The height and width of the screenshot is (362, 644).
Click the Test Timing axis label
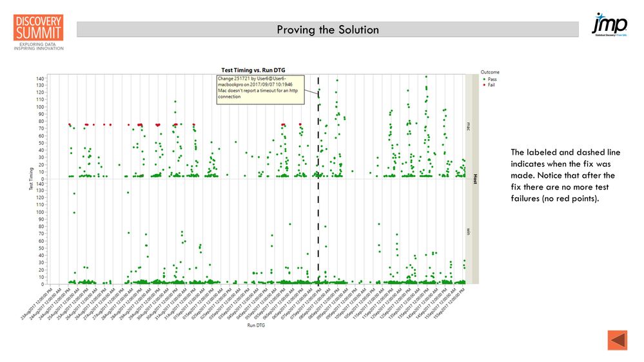31,179
